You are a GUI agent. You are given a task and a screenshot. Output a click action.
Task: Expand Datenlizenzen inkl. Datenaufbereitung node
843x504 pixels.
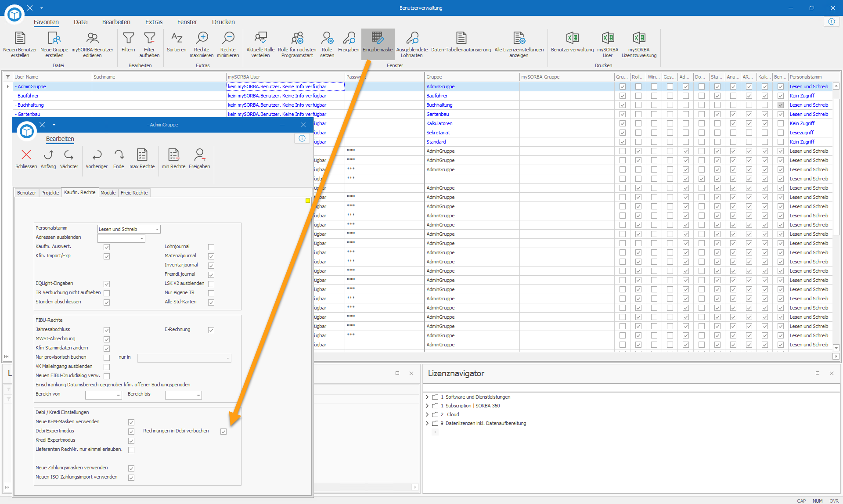click(x=427, y=423)
